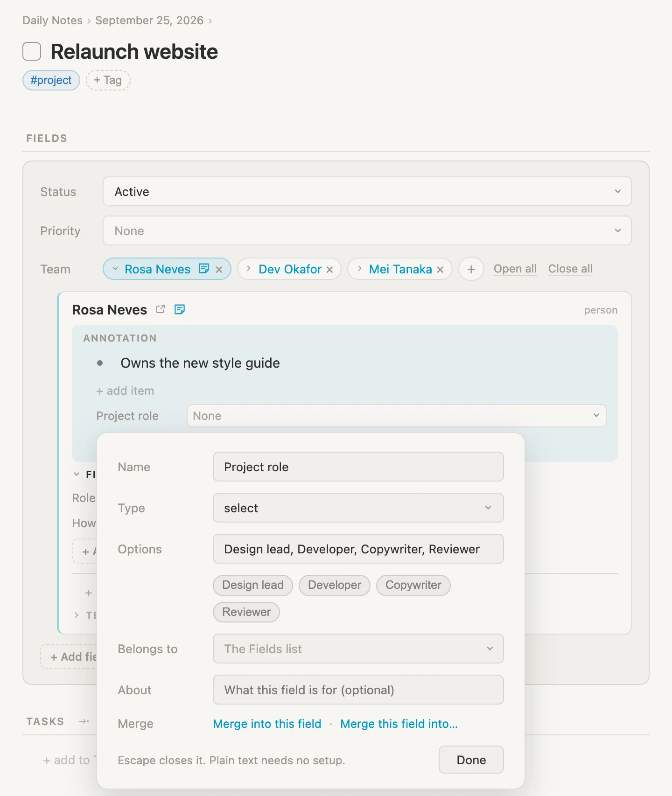Expand the Dev Okafor team chip

point(249,269)
